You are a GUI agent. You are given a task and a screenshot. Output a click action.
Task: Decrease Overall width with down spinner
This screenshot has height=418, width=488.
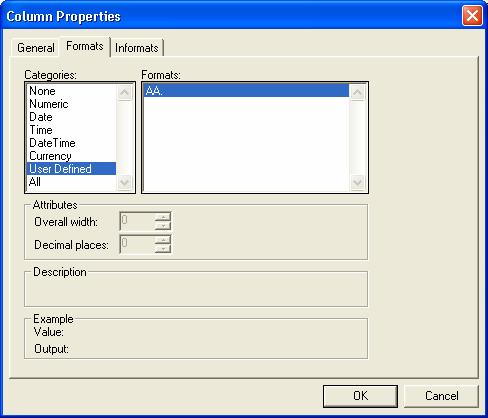pos(163,226)
